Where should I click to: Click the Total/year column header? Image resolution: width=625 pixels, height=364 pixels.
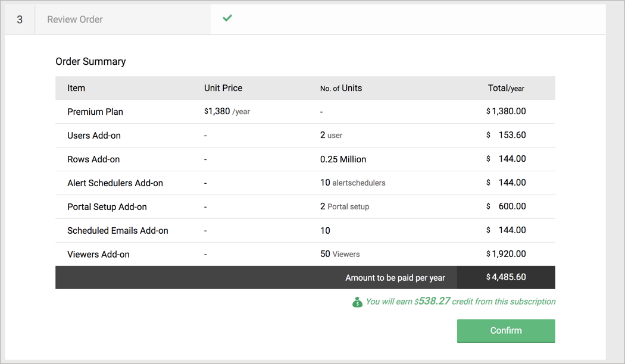[x=506, y=87]
